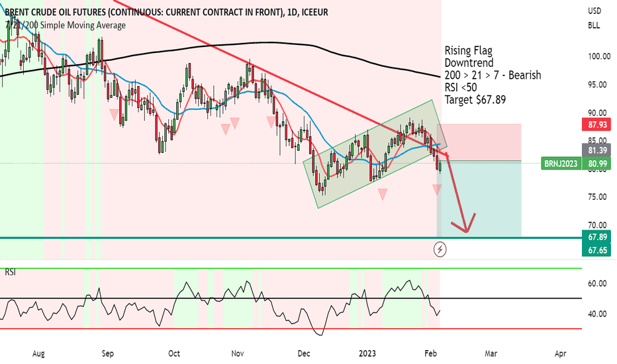Click the green BRNJ2023 symbol label
617x364 pixels.
pyautogui.click(x=561, y=163)
